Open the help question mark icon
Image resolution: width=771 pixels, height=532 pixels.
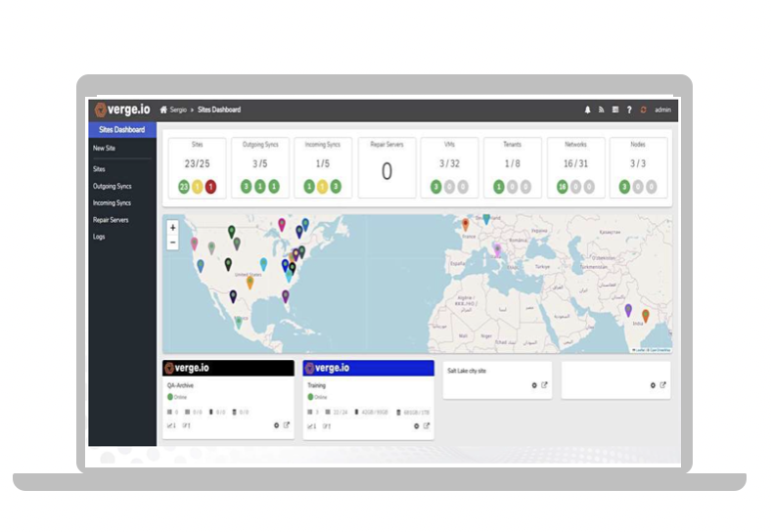click(x=629, y=110)
